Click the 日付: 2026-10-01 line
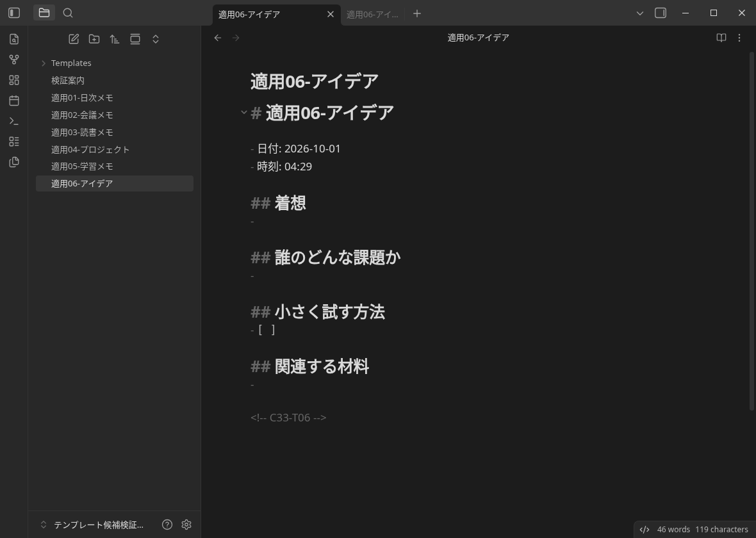Image resolution: width=756 pixels, height=538 pixels. coord(295,149)
